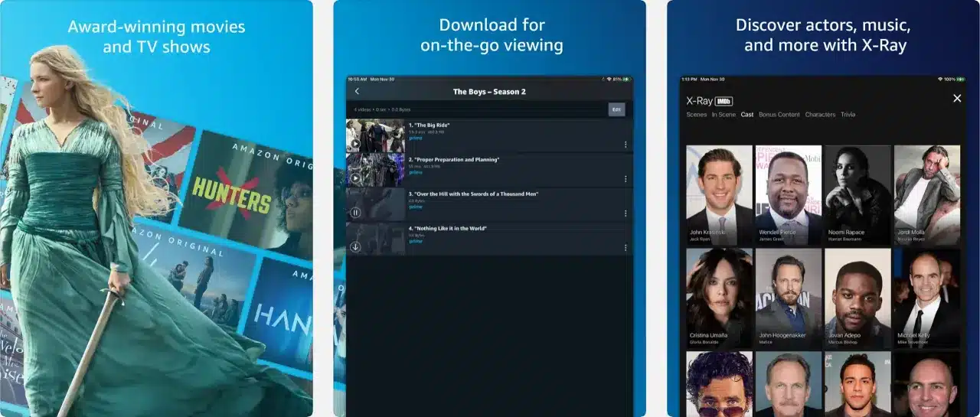Open the John Hoogenakker cast card
This screenshot has width=980, height=417.
click(x=789, y=298)
